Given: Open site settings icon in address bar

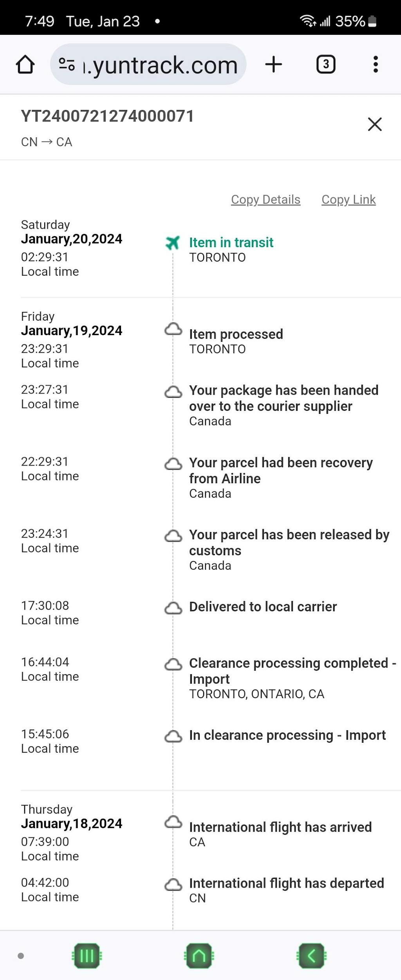Looking at the screenshot, I should click(67, 64).
